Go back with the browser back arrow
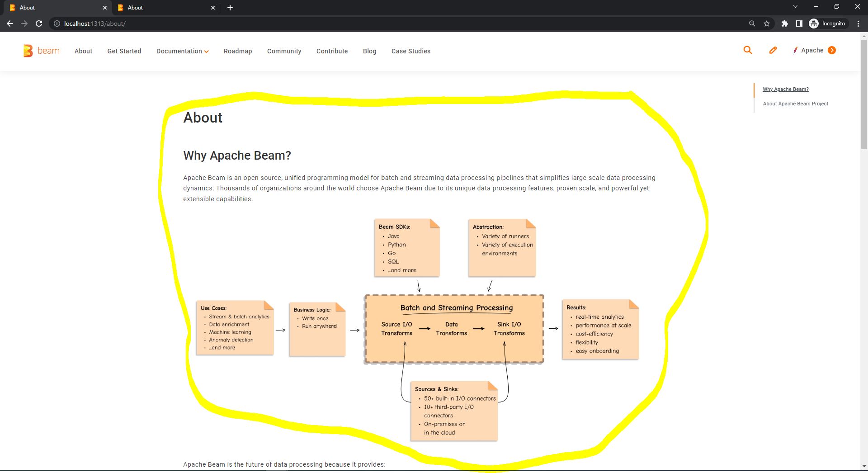The image size is (868, 473). 10,24
